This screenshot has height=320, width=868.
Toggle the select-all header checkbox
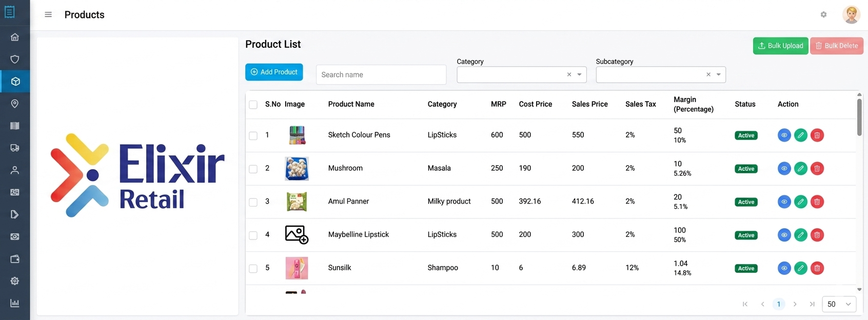(253, 105)
